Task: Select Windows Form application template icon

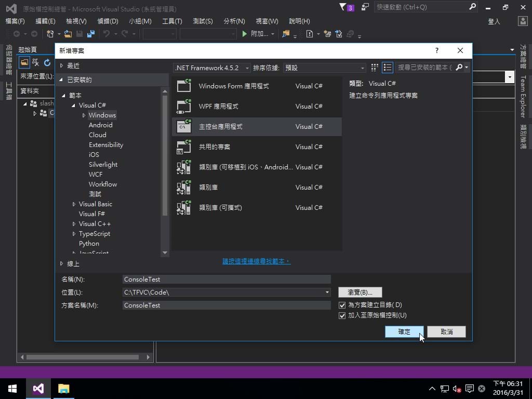Action: point(184,86)
